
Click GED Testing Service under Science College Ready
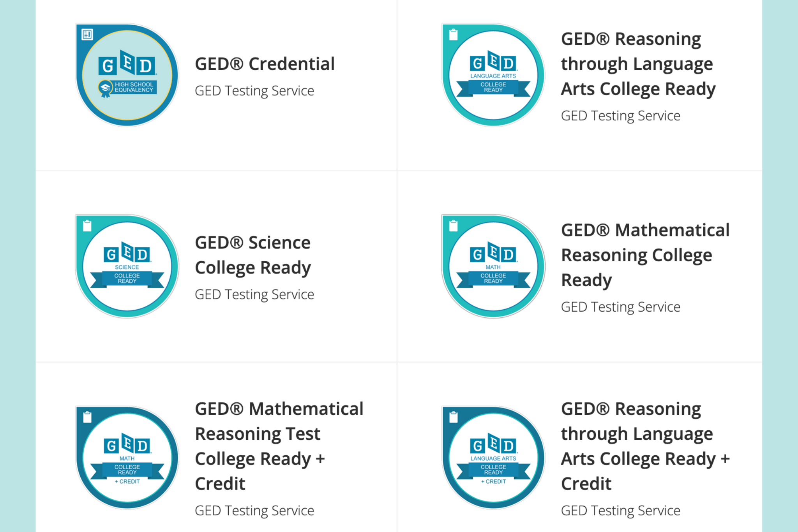click(254, 294)
